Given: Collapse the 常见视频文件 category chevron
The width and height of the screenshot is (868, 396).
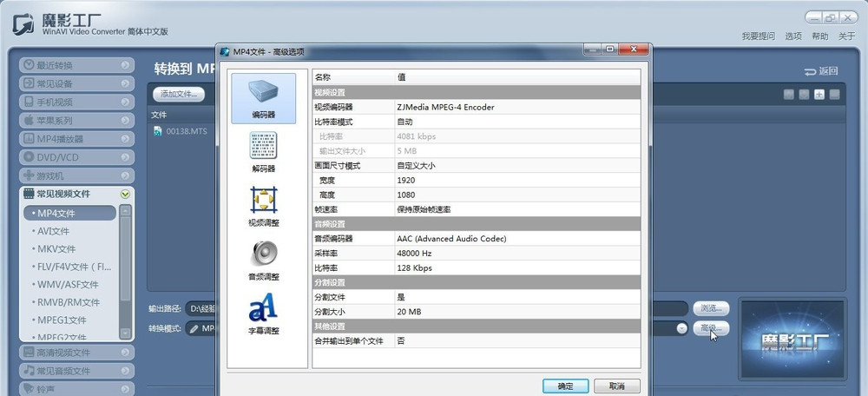Looking at the screenshot, I should [x=125, y=195].
